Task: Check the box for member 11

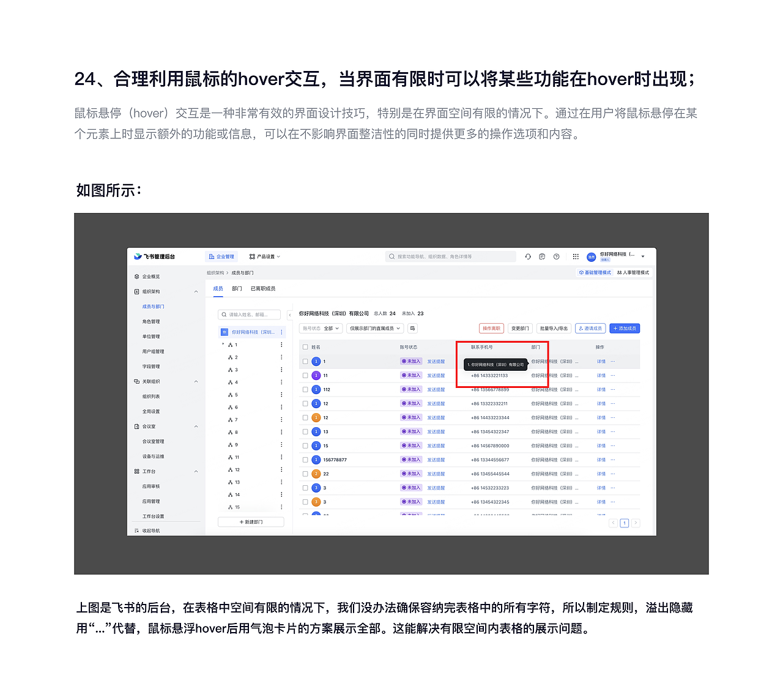Action: [305, 376]
